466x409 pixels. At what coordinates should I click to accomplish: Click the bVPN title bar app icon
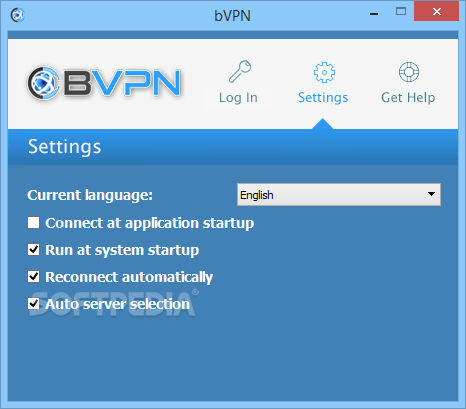(18, 15)
